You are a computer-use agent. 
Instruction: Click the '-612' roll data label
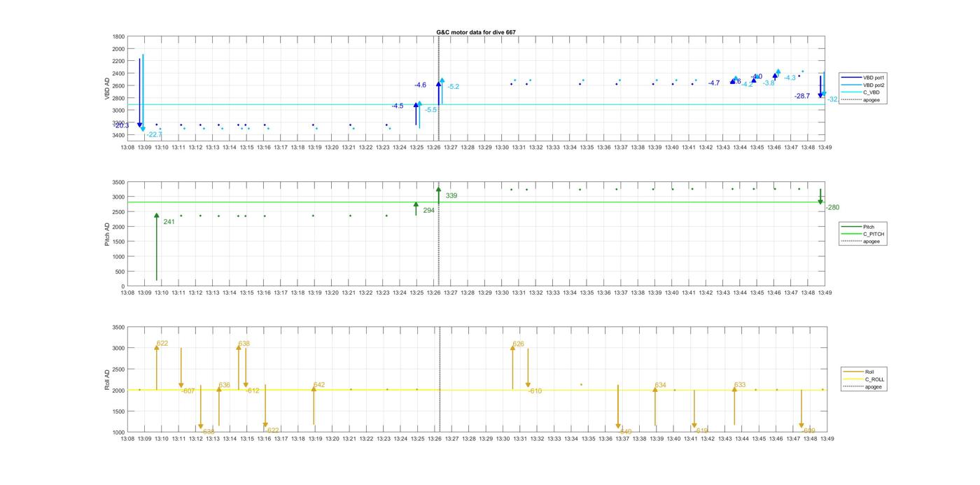(x=253, y=391)
